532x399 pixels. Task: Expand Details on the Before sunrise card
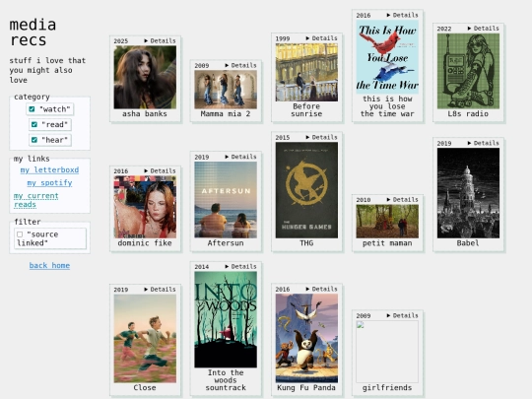pos(321,38)
